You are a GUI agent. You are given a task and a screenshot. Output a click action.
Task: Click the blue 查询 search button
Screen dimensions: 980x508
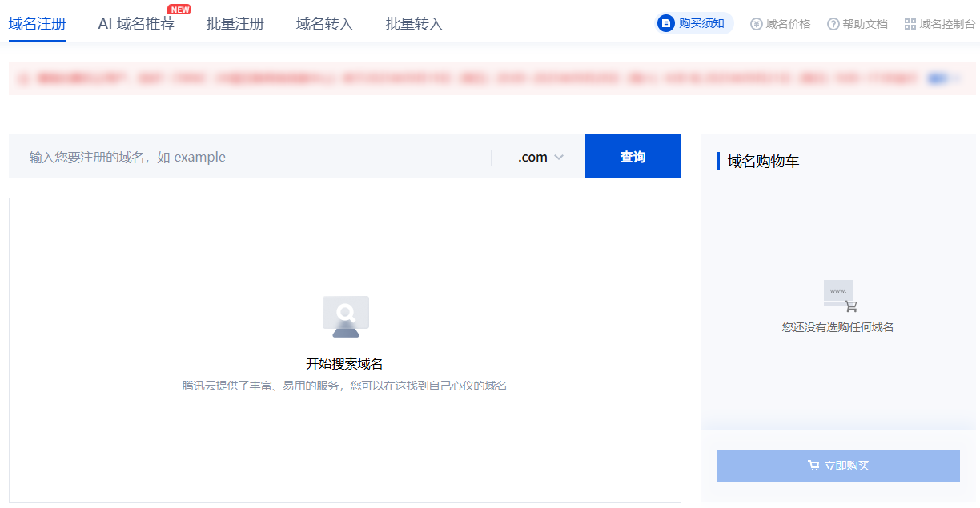click(633, 156)
